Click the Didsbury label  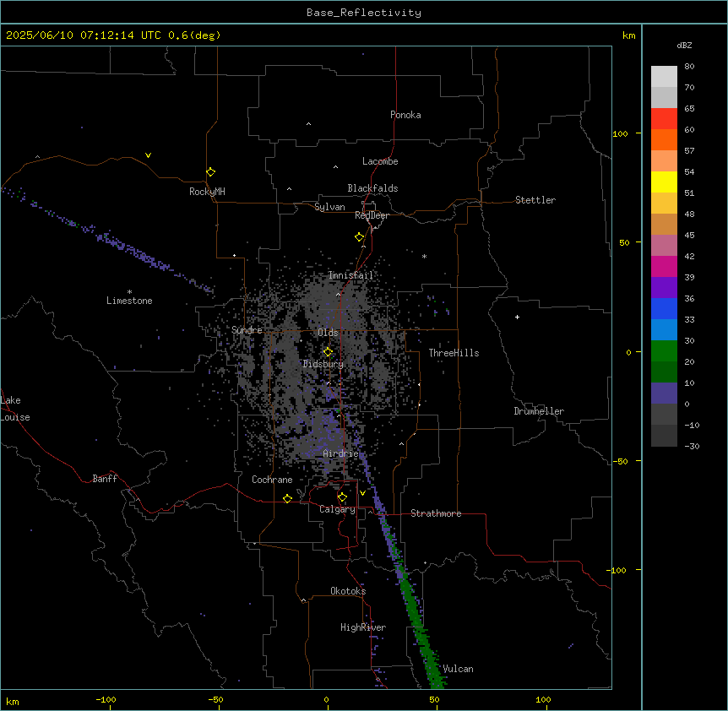[323, 364]
